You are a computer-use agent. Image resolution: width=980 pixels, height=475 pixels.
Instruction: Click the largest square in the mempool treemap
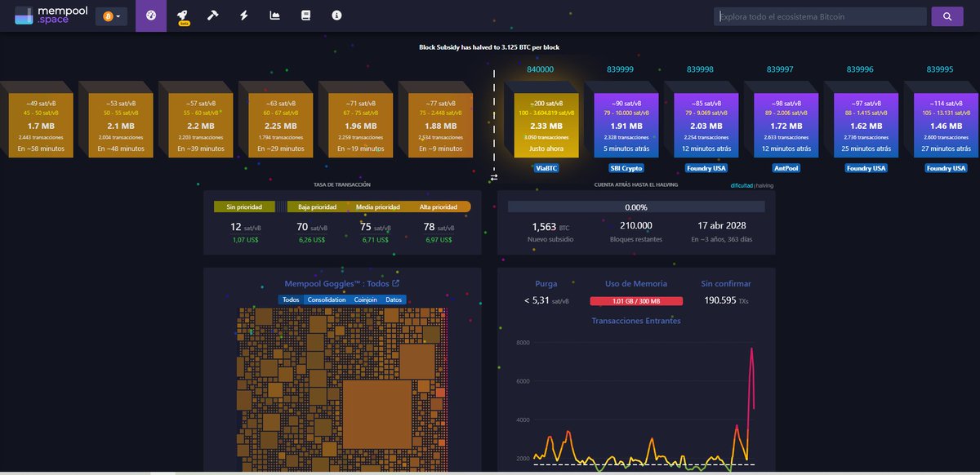pyautogui.click(x=376, y=414)
